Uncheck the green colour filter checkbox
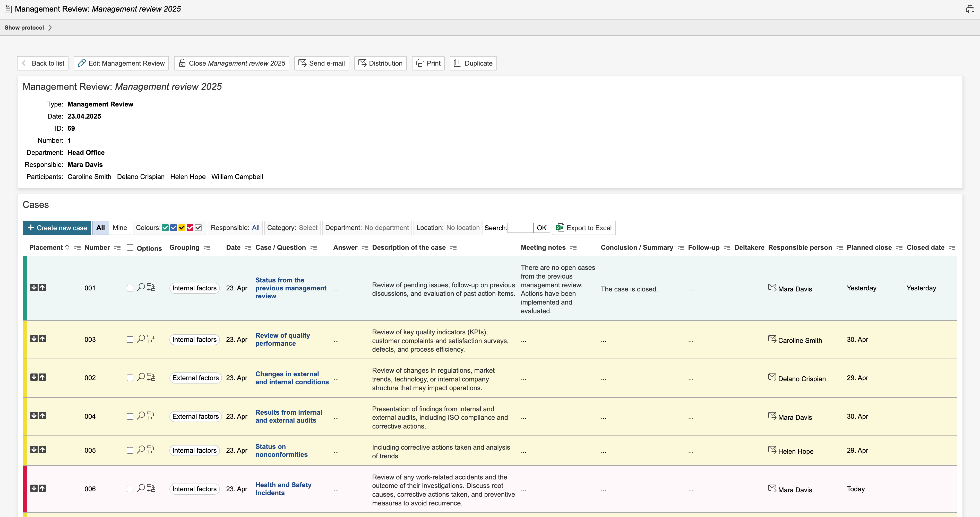The width and height of the screenshot is (980, 517). click(x=165, y=228)
